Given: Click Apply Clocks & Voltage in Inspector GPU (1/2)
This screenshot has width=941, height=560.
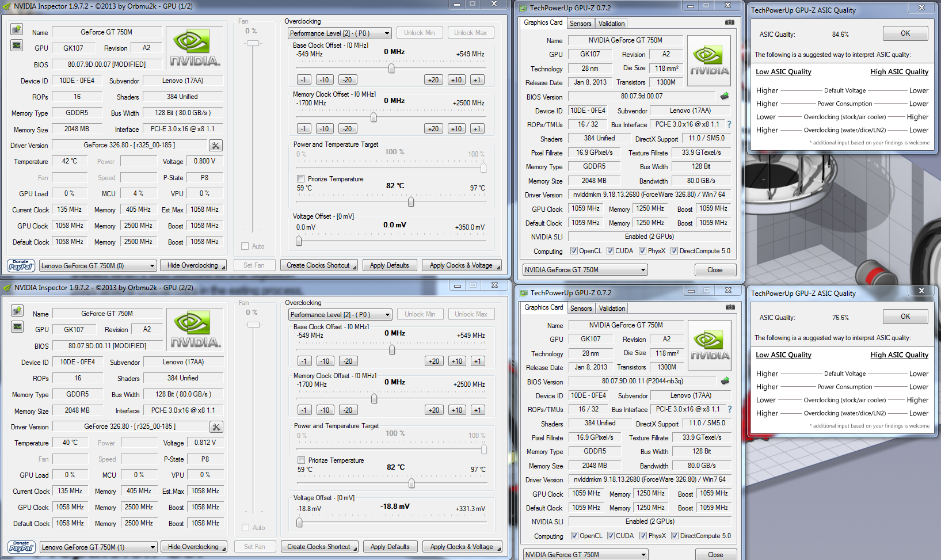Looking at the screenshot, I should point(462,265).
